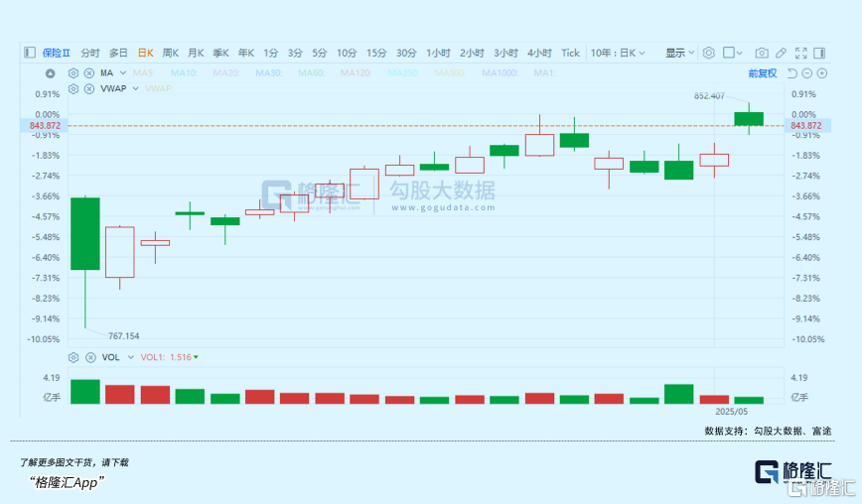
Task: Toggle the MA30 line label
Action: coord(269,73)
